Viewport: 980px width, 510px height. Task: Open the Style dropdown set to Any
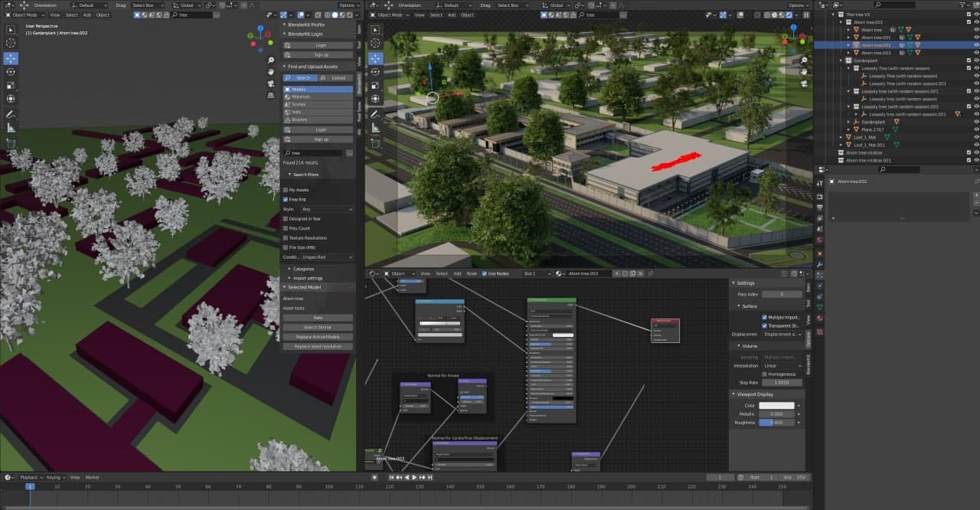click(327, 209)
